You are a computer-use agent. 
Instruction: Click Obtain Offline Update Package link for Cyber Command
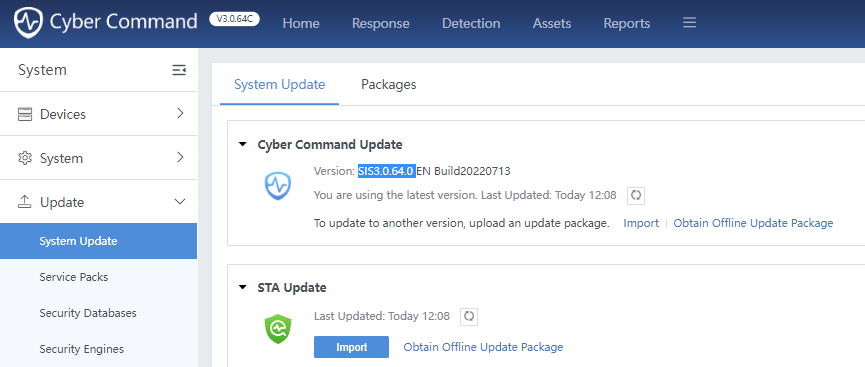[753, 223]
